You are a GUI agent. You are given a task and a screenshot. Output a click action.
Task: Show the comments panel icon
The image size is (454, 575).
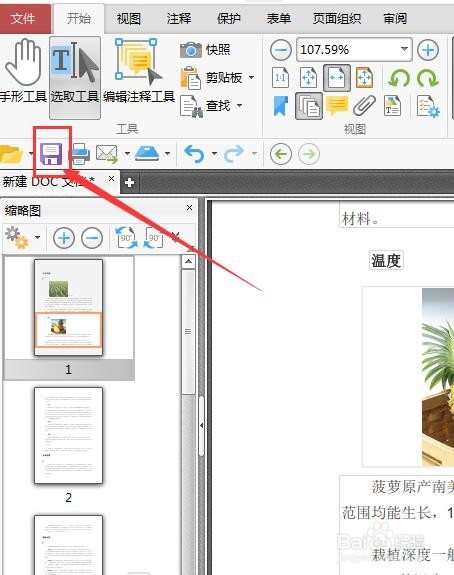337,106
